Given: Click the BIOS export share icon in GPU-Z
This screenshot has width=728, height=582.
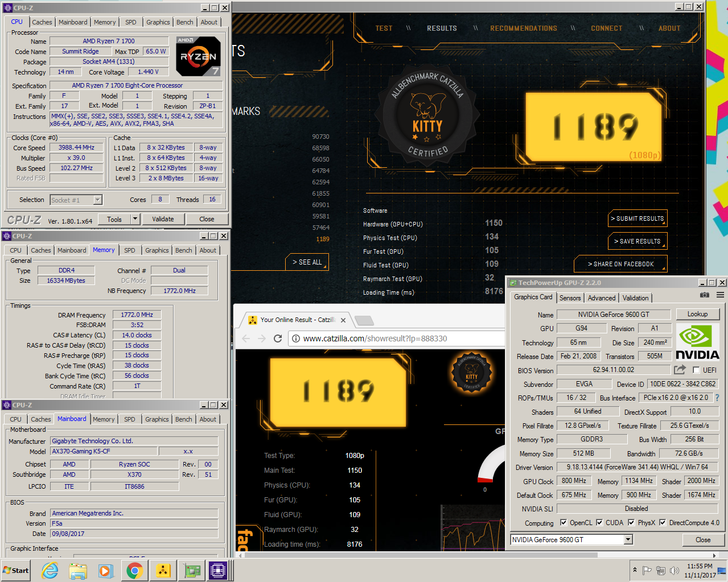Looking at the screenshot, I should pos(680,370).
